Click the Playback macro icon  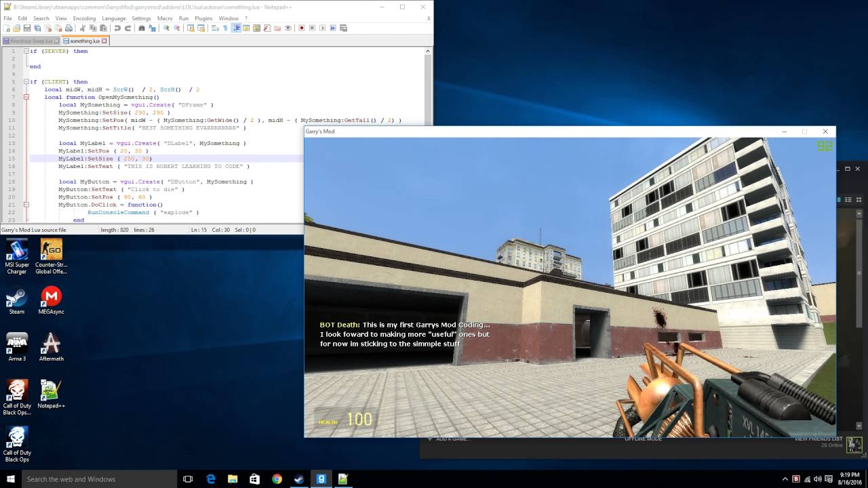click(x=323, y=28)
